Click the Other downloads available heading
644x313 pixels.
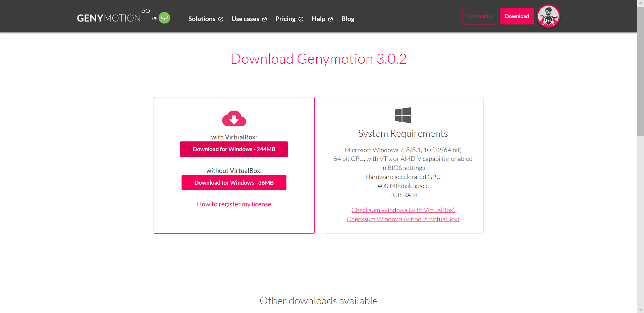(x=319, y=301)
